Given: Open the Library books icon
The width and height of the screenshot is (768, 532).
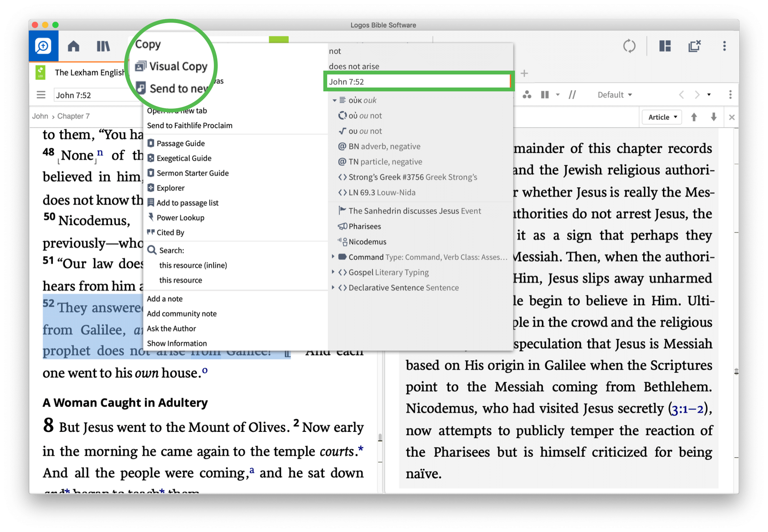Looking at the screenshot, I should point(103,46).
